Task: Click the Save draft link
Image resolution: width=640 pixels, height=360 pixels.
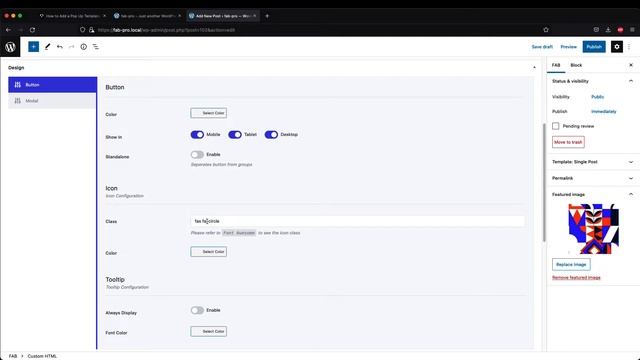Action: 542,47
